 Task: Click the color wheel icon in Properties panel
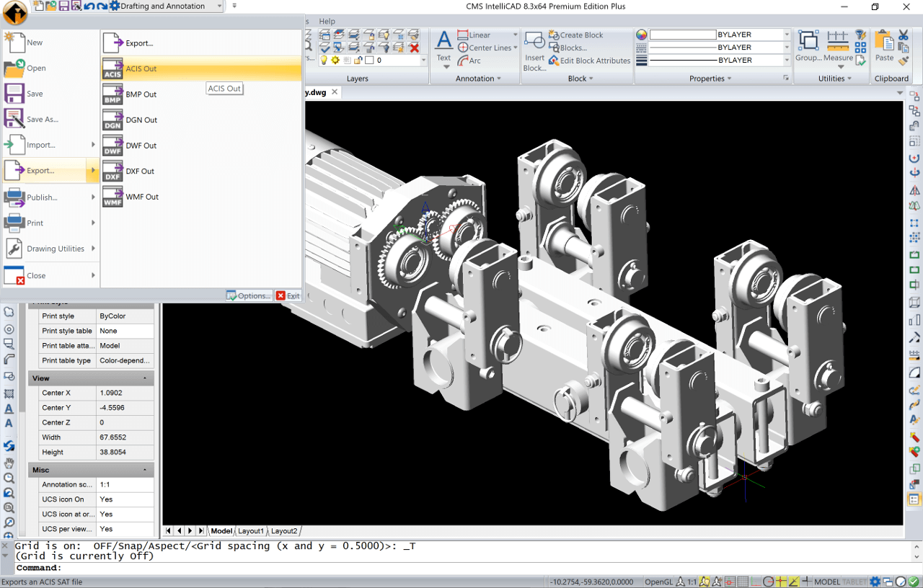(642, 35)
